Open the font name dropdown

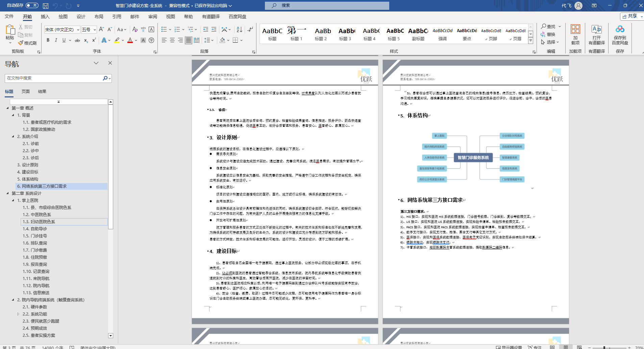(78, 30)
